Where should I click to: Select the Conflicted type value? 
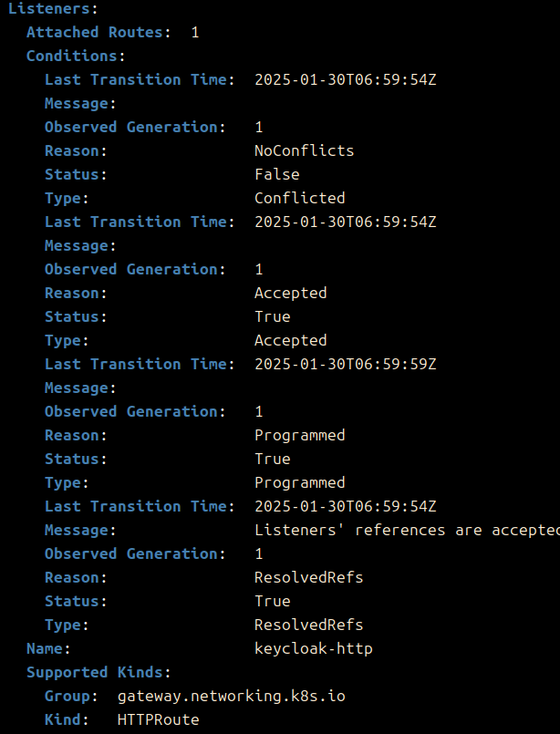299,198
